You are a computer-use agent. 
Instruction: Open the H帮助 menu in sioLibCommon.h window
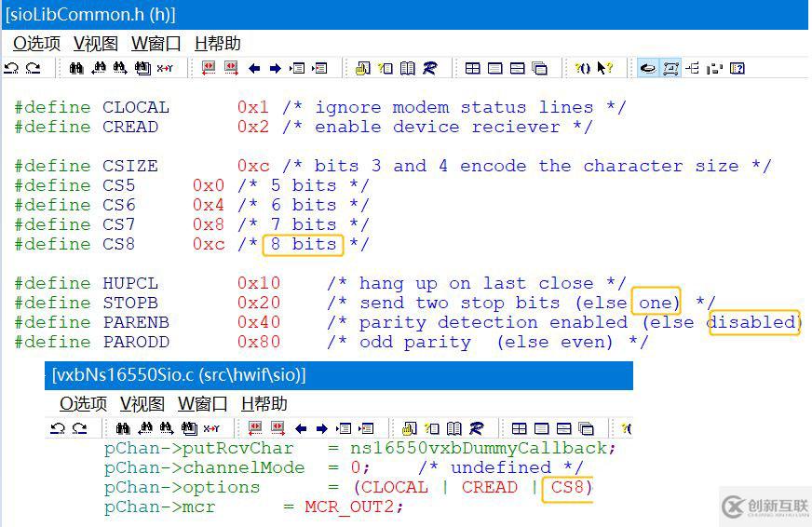[x=217, y=43]
